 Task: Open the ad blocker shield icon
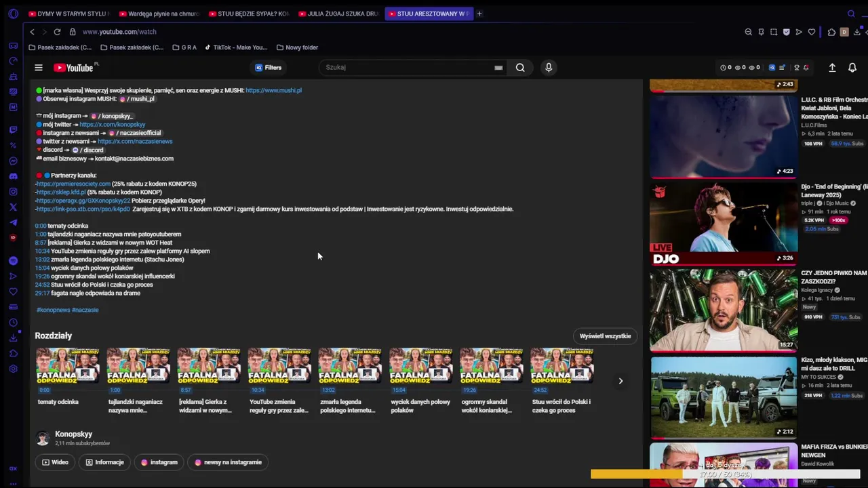coord(787,32)
